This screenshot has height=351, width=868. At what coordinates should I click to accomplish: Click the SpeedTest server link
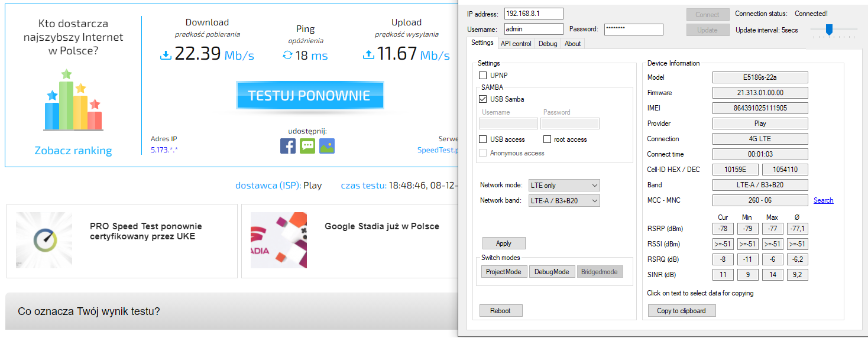pyautogui.click(x=437, y=150)
